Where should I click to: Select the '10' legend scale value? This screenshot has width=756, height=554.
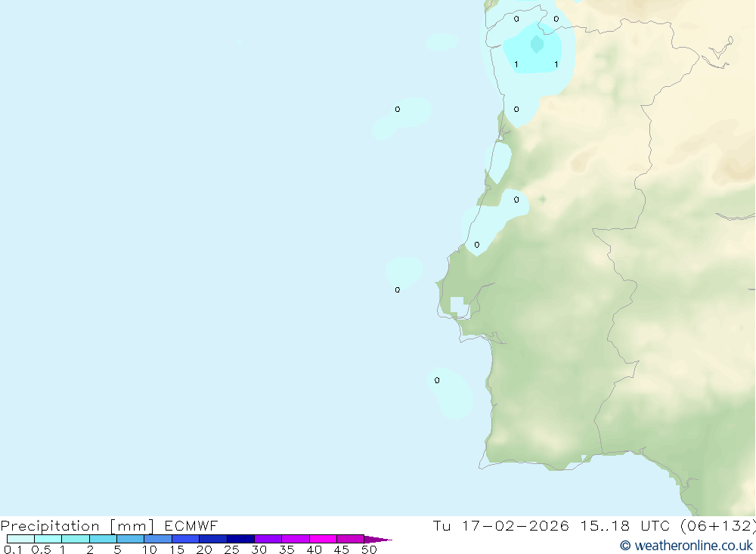coord(150,549)
